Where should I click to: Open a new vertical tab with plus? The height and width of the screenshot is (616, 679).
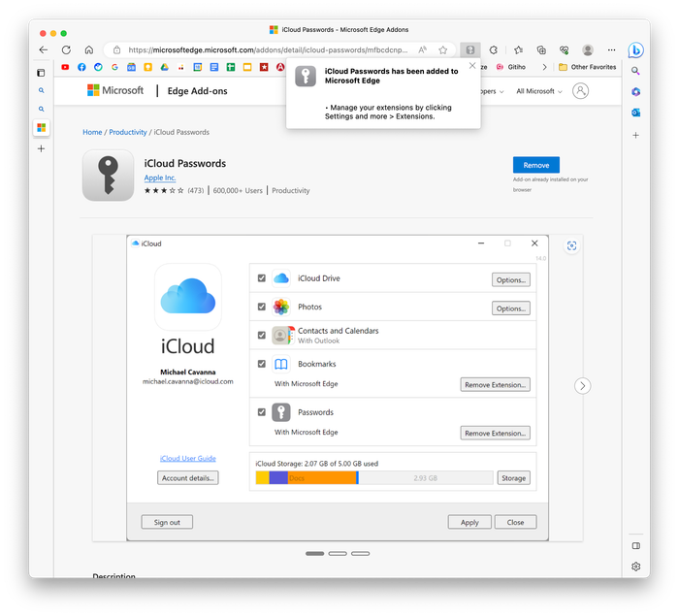tap(41, 148)
